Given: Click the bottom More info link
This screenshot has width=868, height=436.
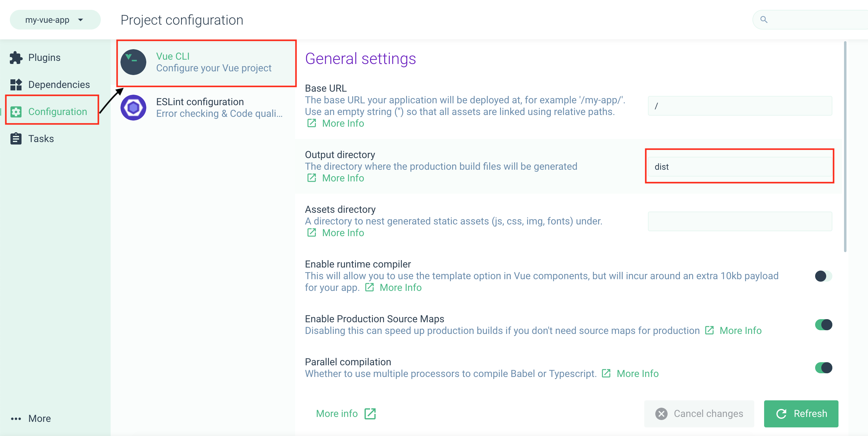Looking at the screenshot, I should tap(346, 414).
